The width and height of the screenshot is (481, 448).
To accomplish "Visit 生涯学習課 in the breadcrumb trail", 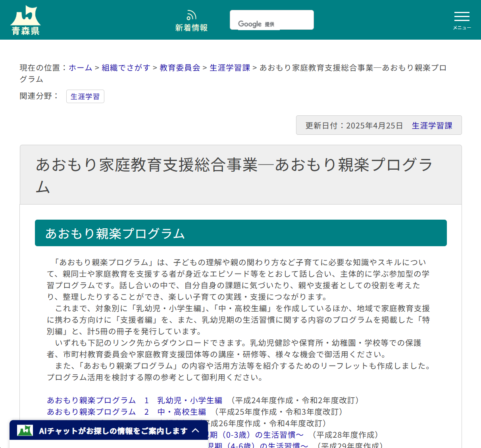I will tap(229, 67).
